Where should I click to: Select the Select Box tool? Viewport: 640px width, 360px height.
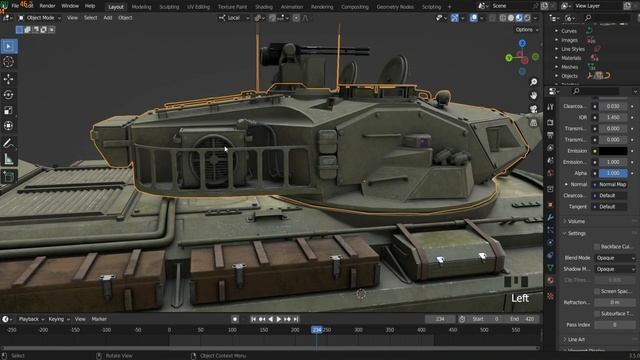tap(9, 46)
